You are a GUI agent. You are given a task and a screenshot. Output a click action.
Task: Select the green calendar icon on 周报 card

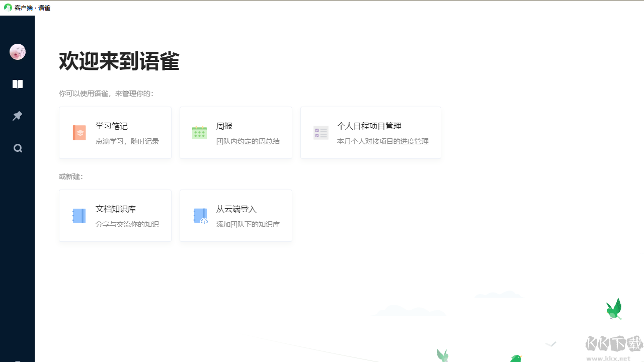pyautogui.click(x=200, y=132)
